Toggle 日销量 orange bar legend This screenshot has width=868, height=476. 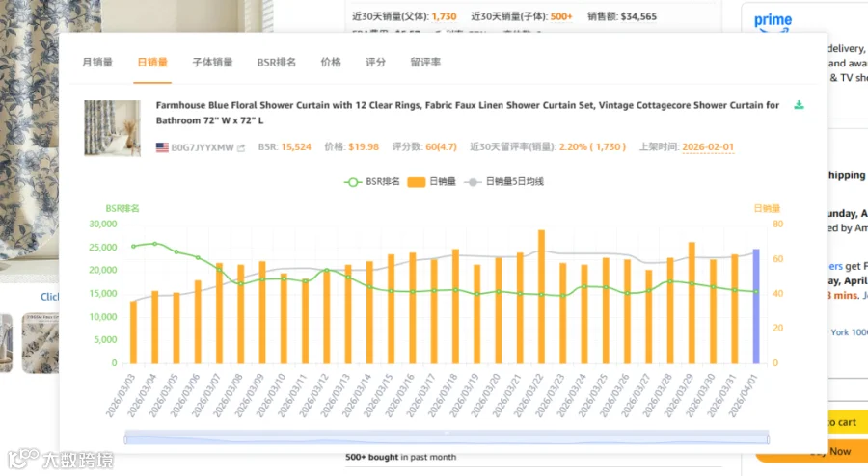tap(432, 182)
